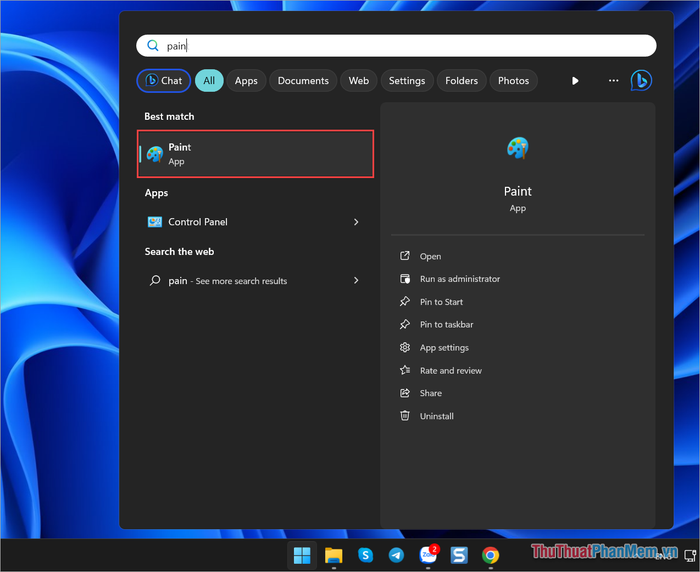Image resolution: width=700 pixels, height=572 pixels.
Task: Choose Share for Paint
Action: coord(431,393)
